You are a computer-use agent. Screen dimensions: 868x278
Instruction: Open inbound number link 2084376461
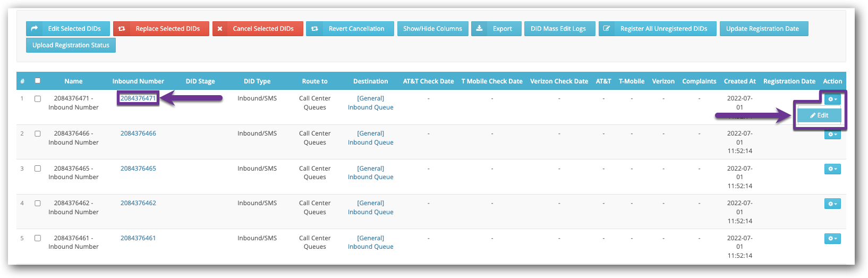[x=138, y=238]
